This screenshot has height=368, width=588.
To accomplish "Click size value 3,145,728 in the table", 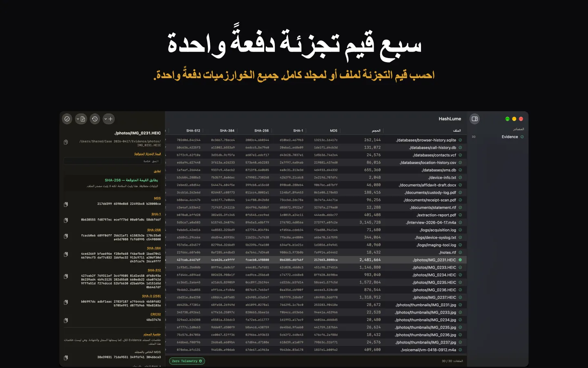I will (x=370, y=222).
